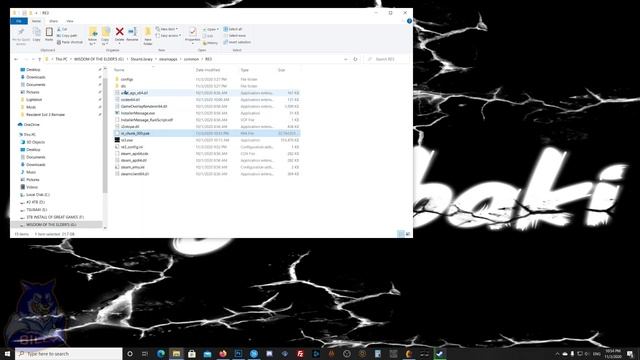Open the New item dropdown
Screen dimensions: 640x360
[x=167, y=29]
